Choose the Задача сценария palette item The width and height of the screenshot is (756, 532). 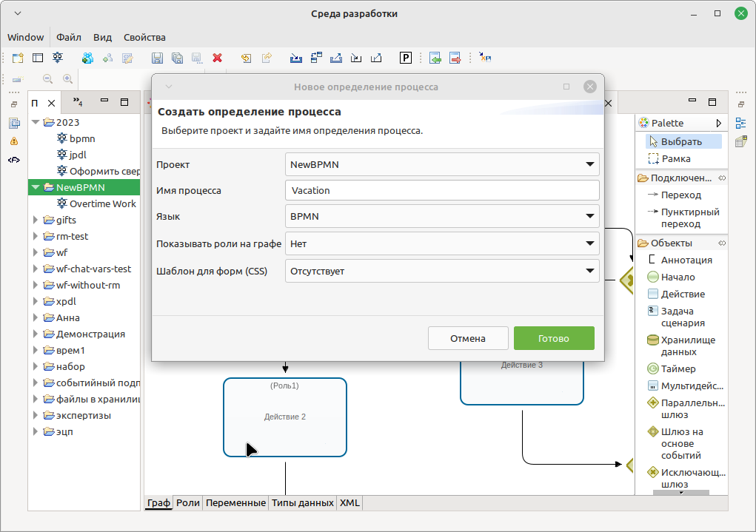coord(677,317)
